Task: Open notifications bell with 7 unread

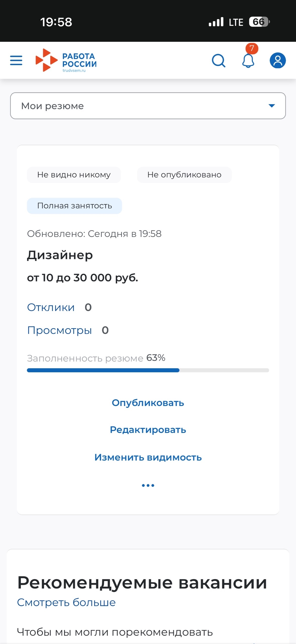Action: [x=248, y=61]
